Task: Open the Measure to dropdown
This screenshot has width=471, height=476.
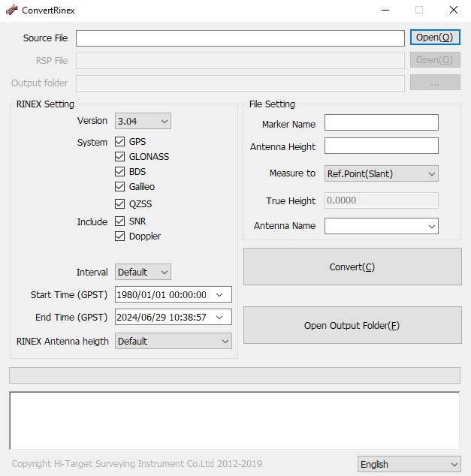Action: coord(381,173)
